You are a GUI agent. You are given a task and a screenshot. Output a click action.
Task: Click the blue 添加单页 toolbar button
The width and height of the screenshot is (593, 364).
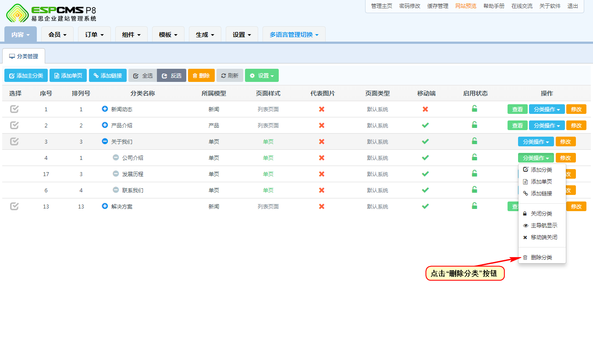tap(68, 75)
